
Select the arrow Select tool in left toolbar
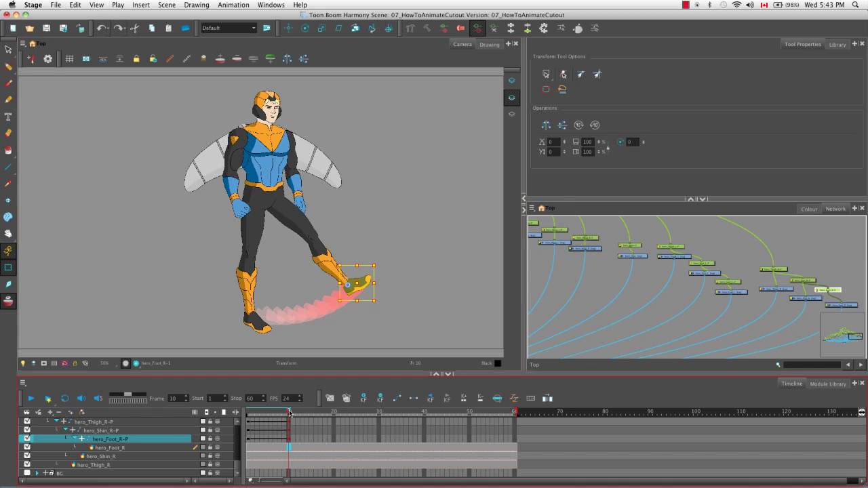coord(8,49)
